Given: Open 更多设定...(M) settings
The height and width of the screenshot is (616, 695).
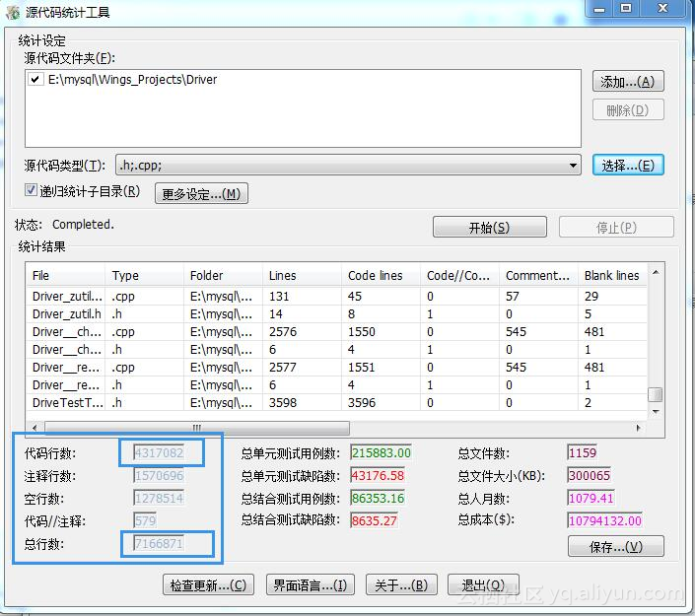Looking at the screenshot, I should (x=201, y=193).
